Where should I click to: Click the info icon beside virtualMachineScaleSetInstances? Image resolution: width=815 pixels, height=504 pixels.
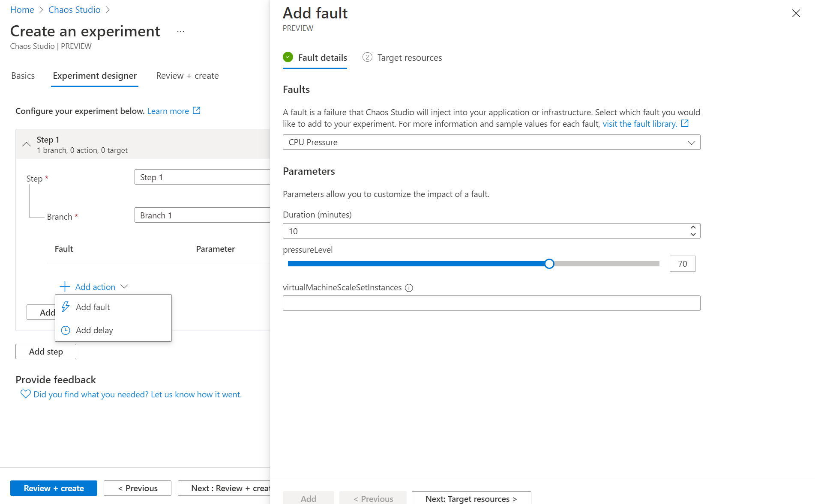click(409, 288)
